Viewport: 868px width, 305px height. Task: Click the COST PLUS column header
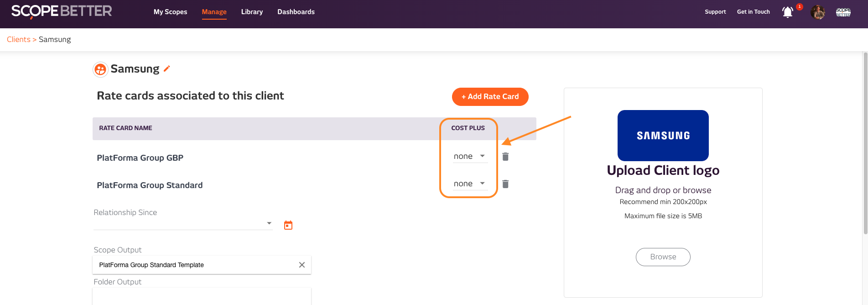pos(468,128)
